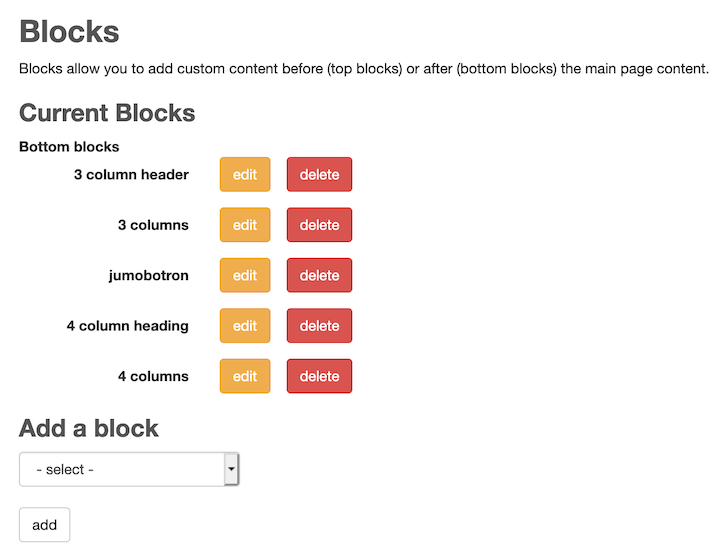Click the 3 column header label
723x558 pixels.
(131, 174)
